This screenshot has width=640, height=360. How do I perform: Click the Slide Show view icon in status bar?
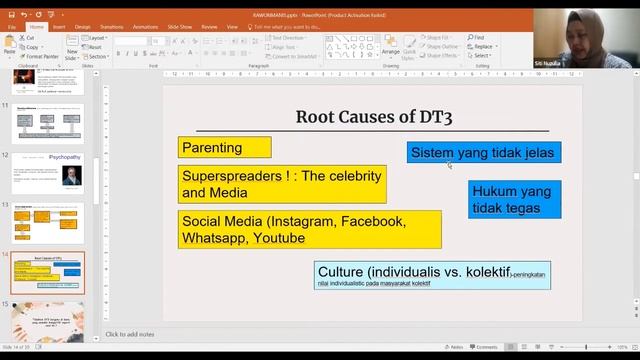tap(551, 347)
